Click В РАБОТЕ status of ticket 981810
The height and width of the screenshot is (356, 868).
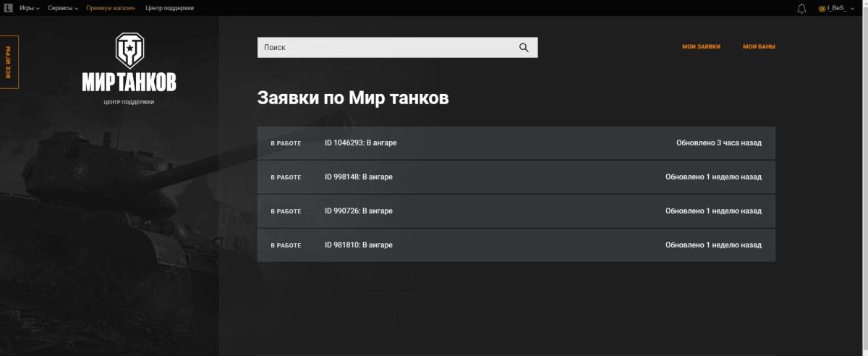[x=286, y=245]
